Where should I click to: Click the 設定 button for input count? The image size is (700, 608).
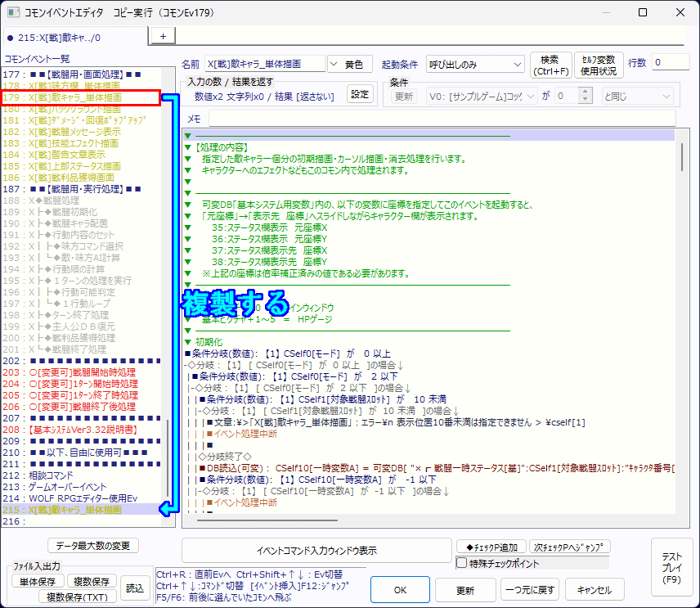coord(360,94)
